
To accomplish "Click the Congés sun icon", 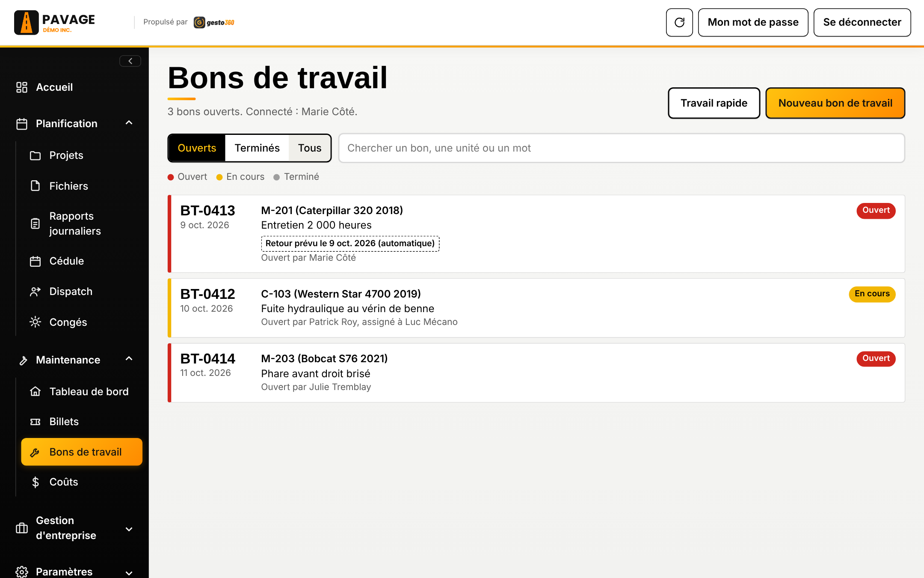I will (x=36, y=322).
